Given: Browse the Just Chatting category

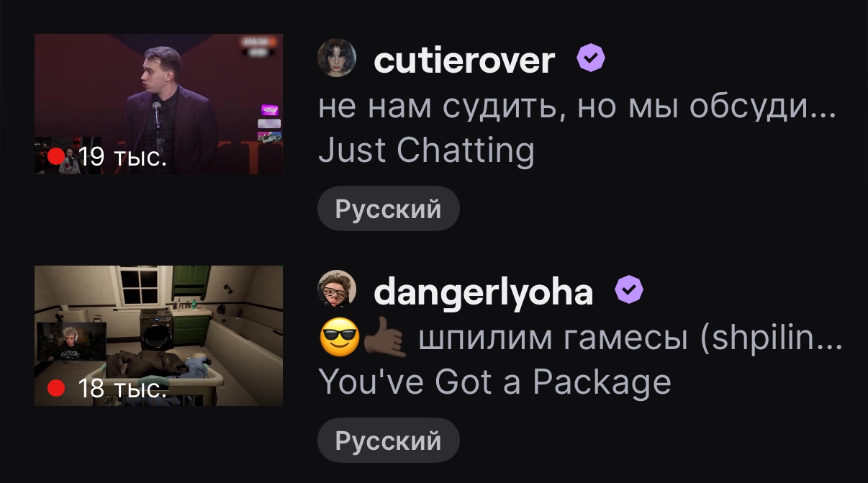Looking at the screenshot, I should (x=426, y=150).
